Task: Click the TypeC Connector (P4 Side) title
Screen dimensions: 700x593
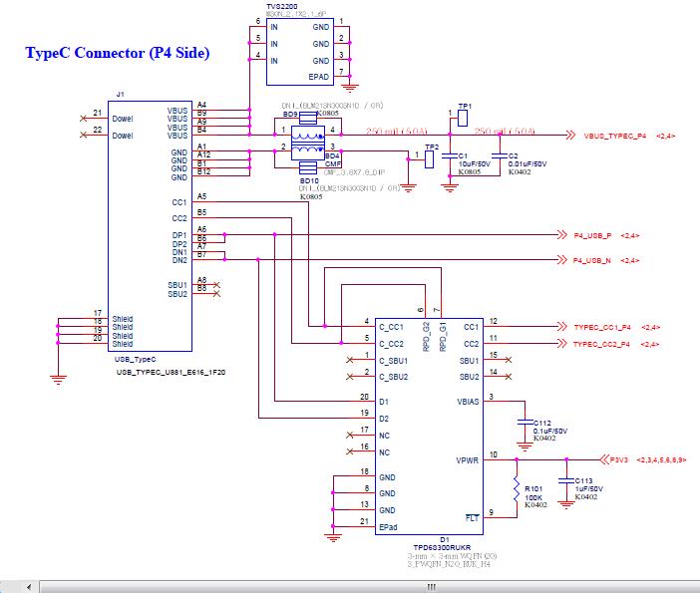Action: (118, 53)
